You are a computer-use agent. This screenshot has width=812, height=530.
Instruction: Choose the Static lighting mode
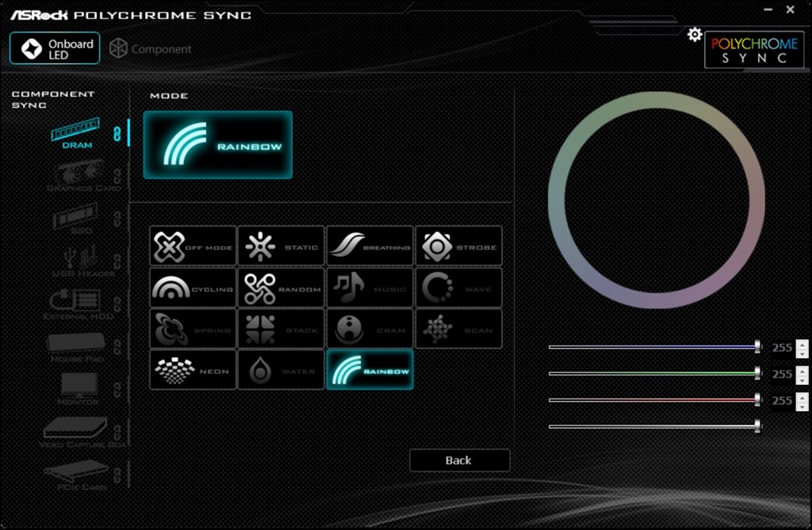pyautogui.click(x=282, y=246)
